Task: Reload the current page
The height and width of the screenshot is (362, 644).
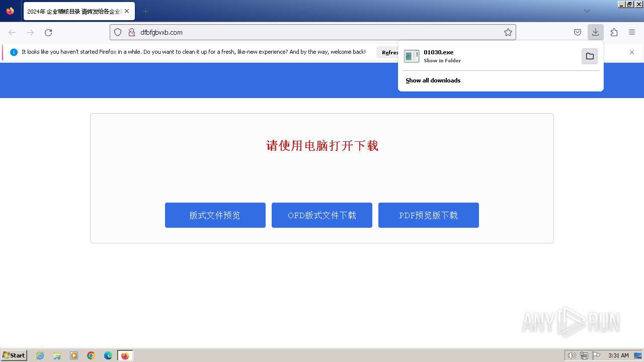Action: point(48,32)
